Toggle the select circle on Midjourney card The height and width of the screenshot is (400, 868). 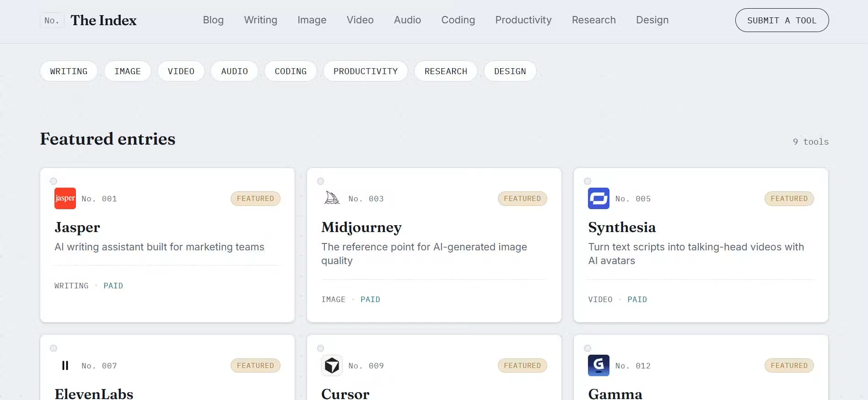point(321,181)
